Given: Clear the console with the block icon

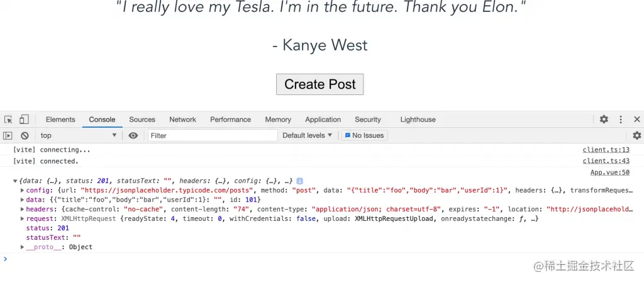Looking at the screenshot, I should click(25, 135).
